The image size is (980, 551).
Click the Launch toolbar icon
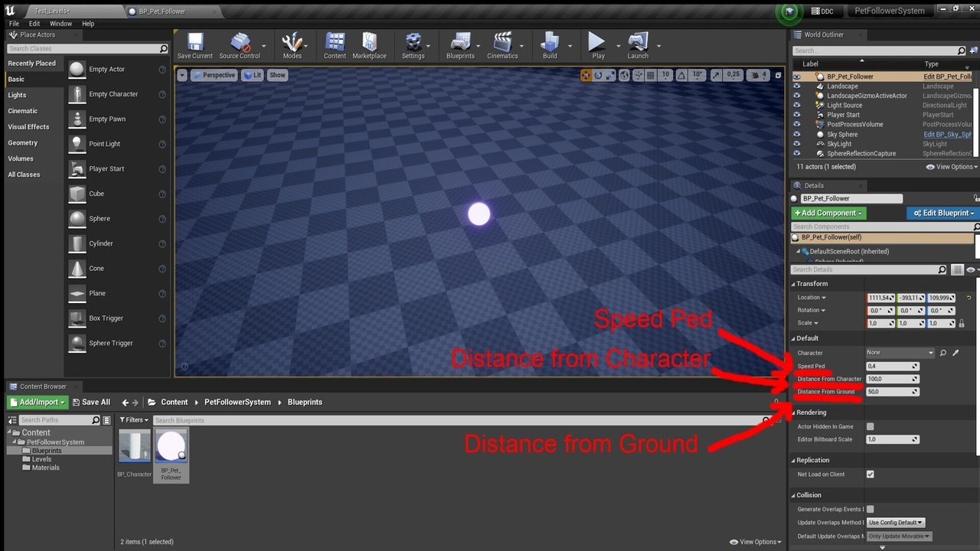coord(638,46)
